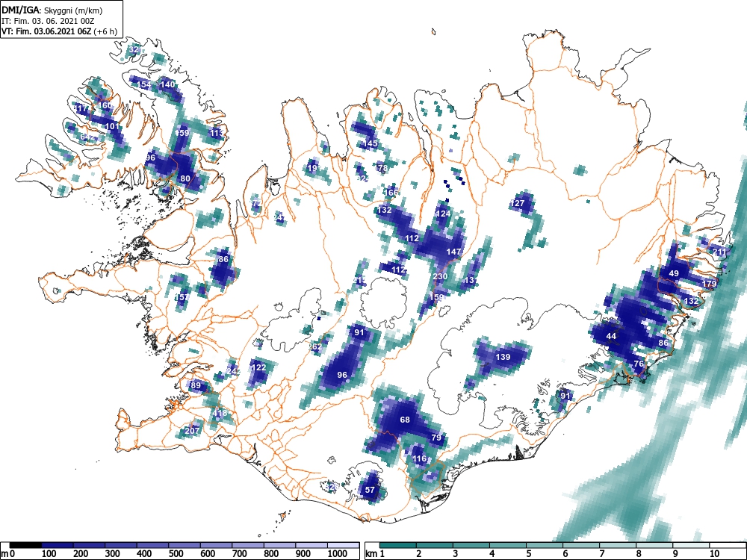This screenshot has width=747, height=560.
Task: Click the 230 visibility value
Action: [440, 277]
